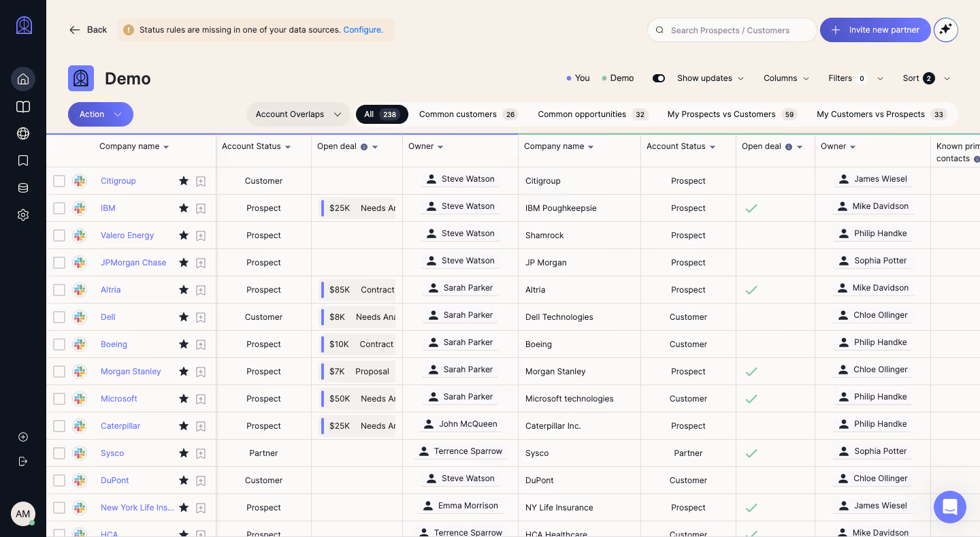980x537 pixels.
Task: Open the bookmark icon in the sidebar
Action: click(x=23, y=161)
